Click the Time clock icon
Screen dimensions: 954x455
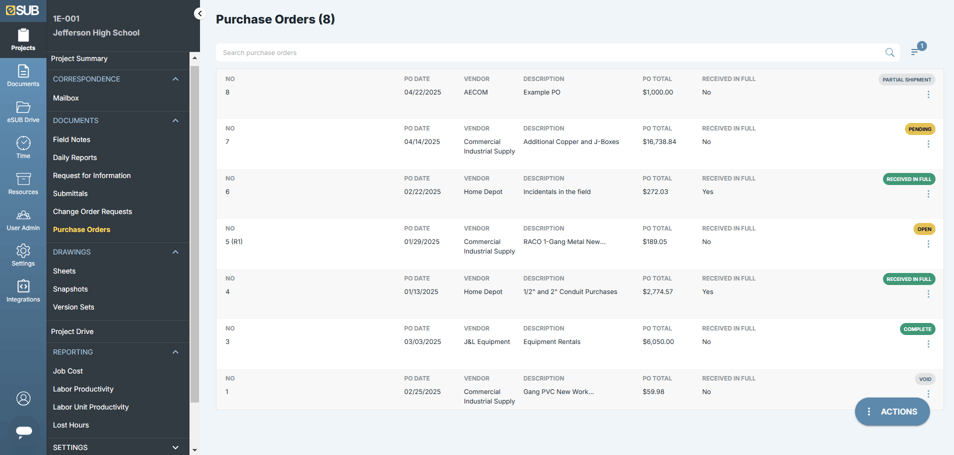coord(23,147)
